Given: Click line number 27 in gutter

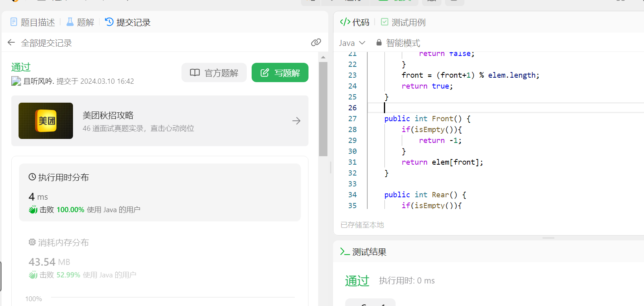Looking at the screenshot, I should (x=352, y=118).
